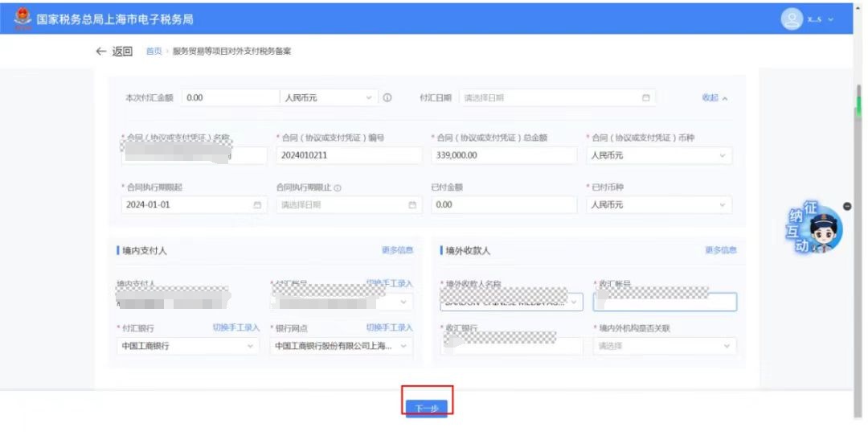
Task: Open the 征纳互动 assistant mascot
Action: [x=815, y=228]
